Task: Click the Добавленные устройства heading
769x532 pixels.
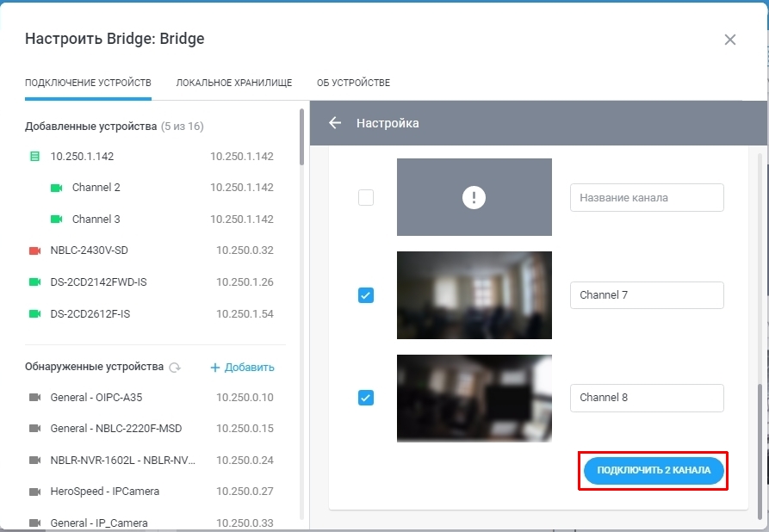Action: point(90,127)
